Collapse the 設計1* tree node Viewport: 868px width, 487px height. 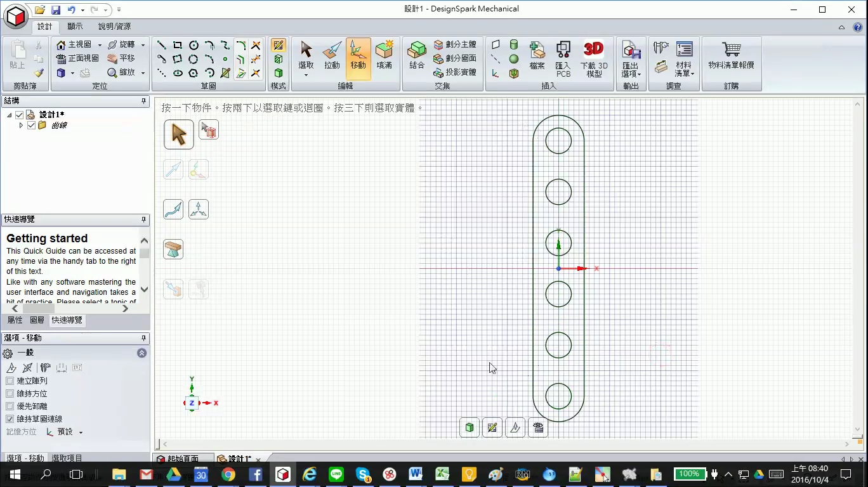click(x=10, y=115)
